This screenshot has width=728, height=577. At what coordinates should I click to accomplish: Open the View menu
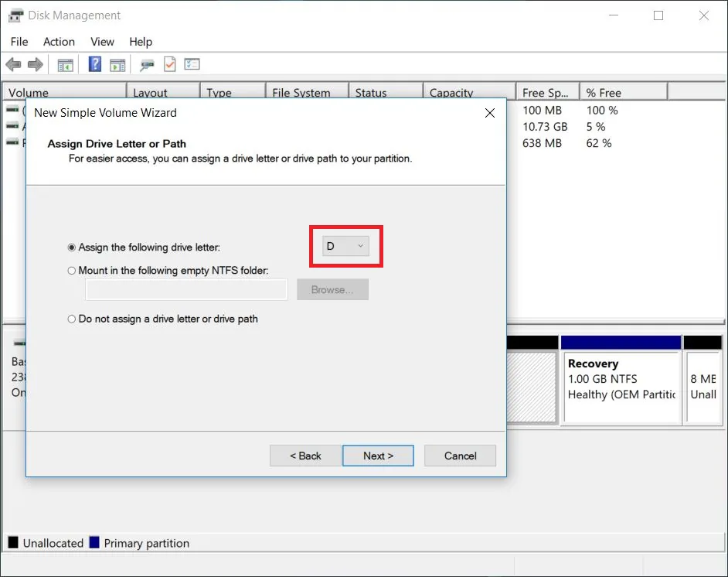coord(102,42)
